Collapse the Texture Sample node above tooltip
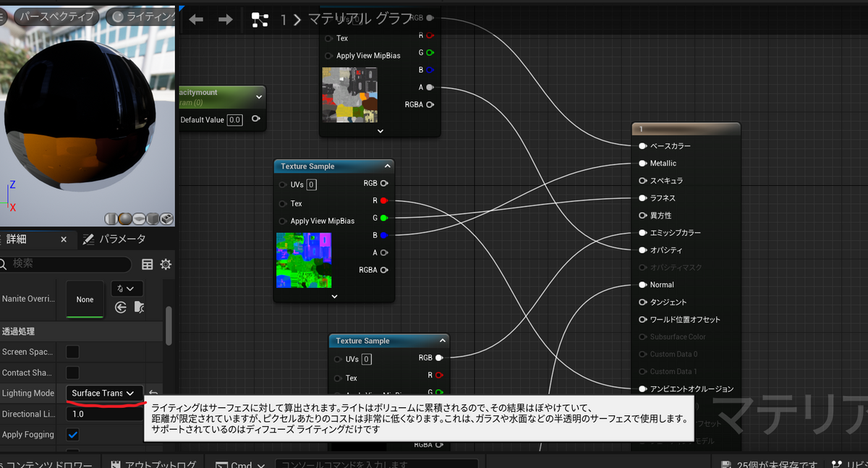 (443, 340)
